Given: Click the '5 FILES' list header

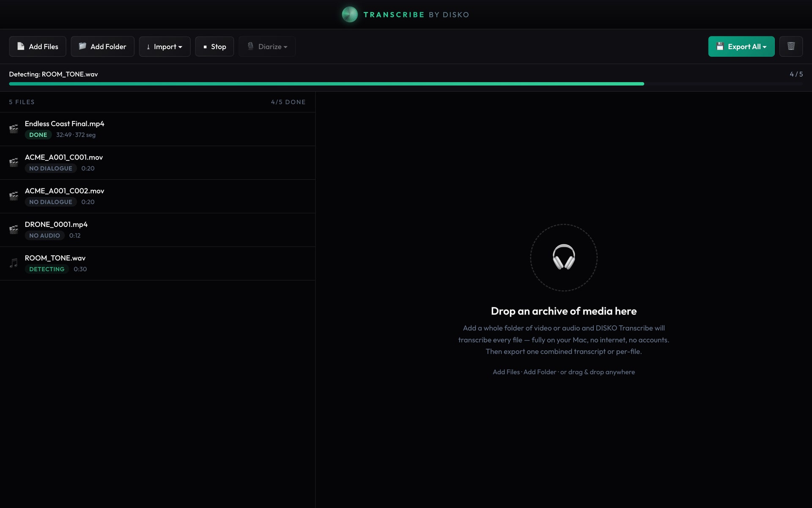Looking at the screenshot, I should [x=22, y=102].
